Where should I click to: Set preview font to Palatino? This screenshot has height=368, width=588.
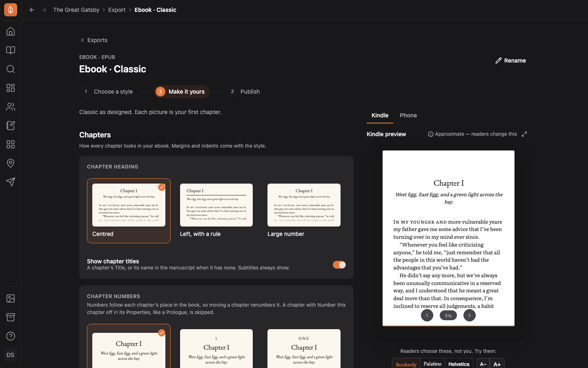click(x=432, y=364)
